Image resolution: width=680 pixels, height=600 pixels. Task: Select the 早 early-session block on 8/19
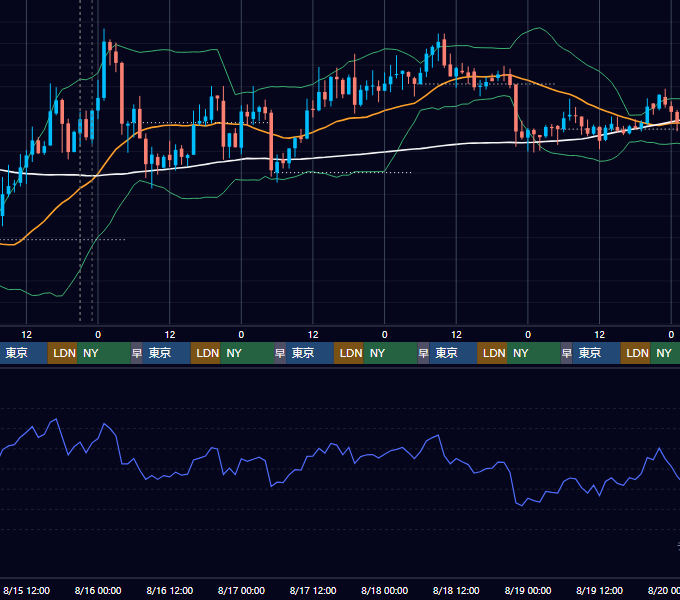tap(567, 353)
